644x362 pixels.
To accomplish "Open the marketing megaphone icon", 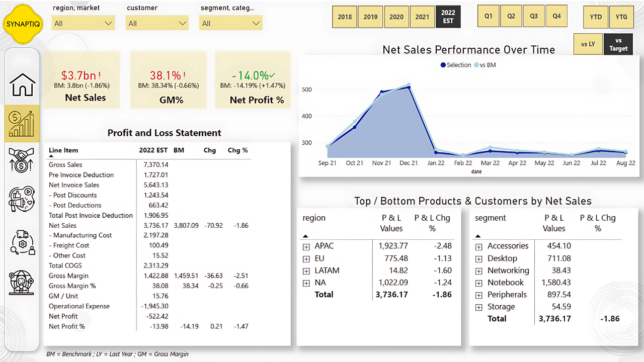I will 22,199.
